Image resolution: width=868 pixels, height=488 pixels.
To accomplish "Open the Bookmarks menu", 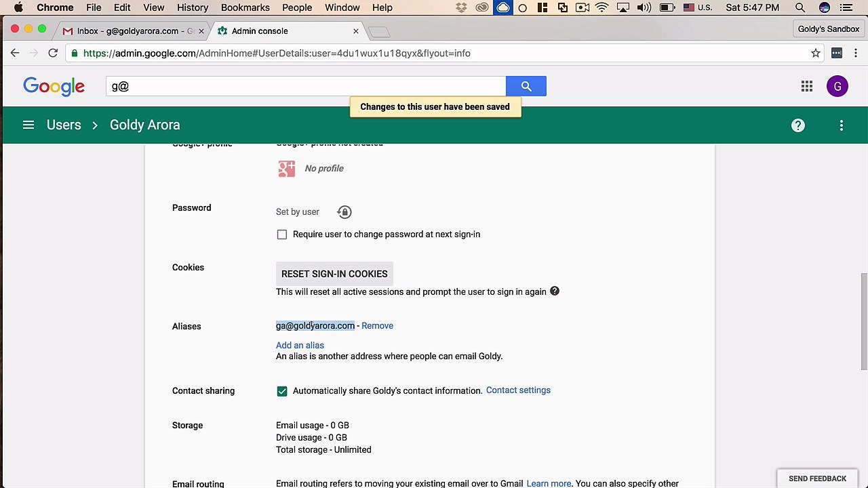I will click(245, 7).
